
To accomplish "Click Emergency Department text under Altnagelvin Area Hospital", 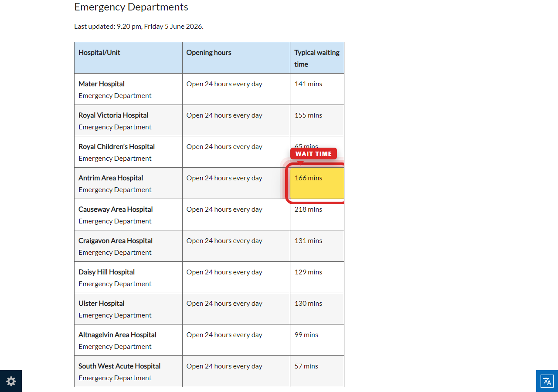I will click(115, 346).
